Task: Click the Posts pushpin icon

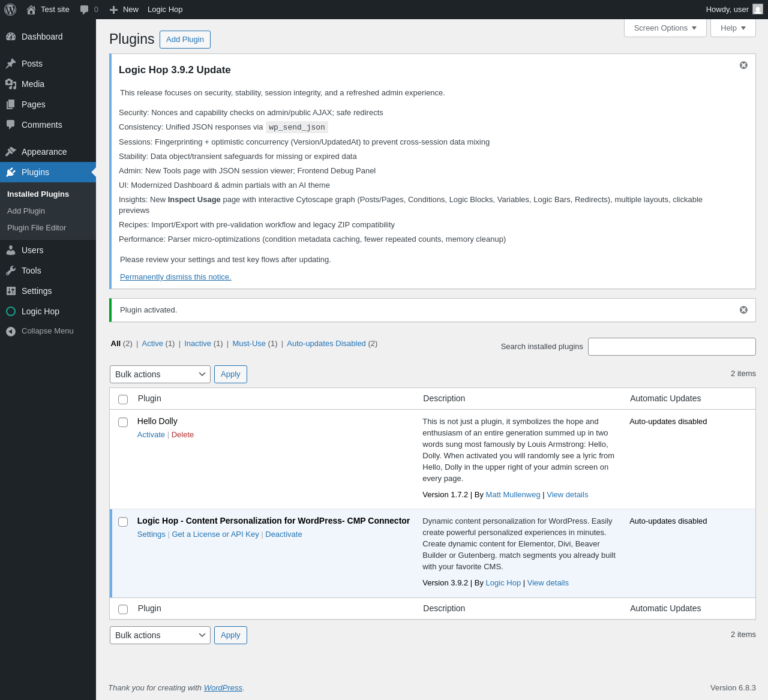Action: tap(11, 64)
